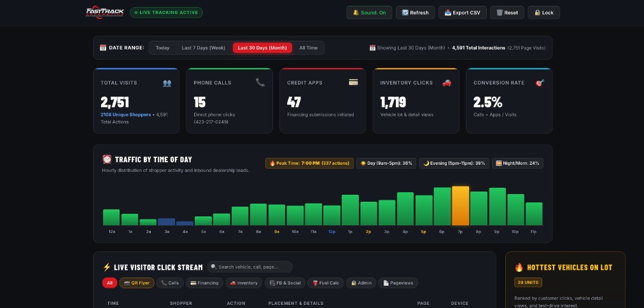Viewport: 644px width, 308px height.
Task: Click the 6p traffic bar
Action: click(x=442, y=207)
